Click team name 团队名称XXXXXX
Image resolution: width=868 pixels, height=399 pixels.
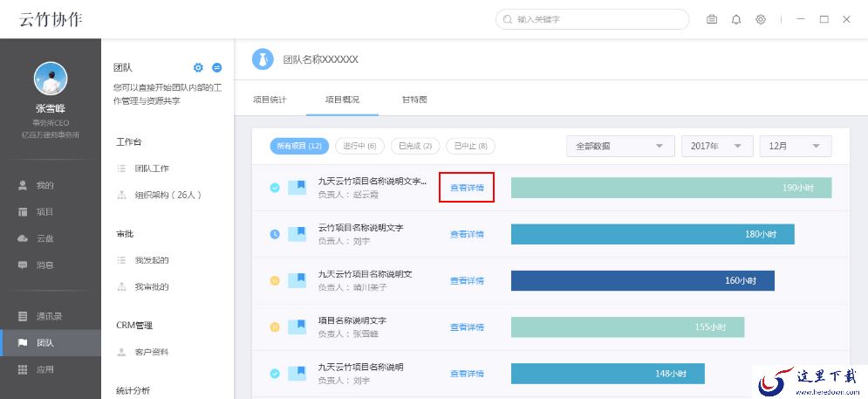[320, 59]
